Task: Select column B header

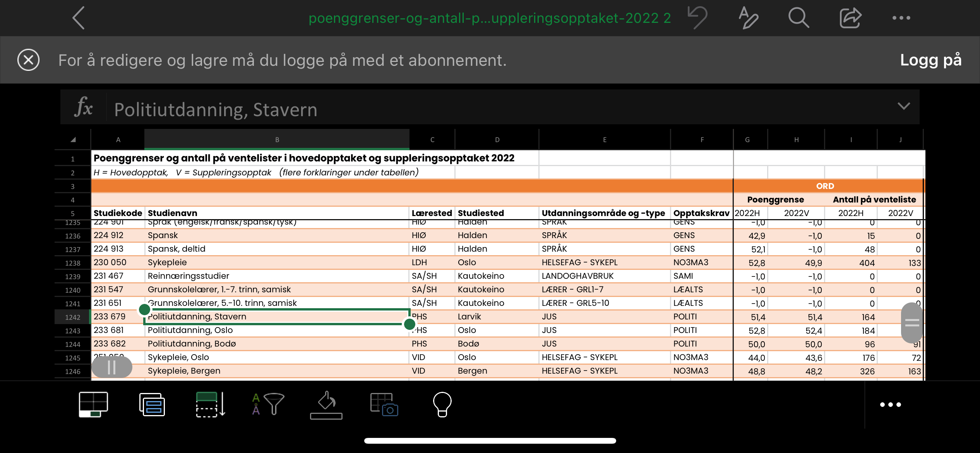Action: tap(277, 140)
